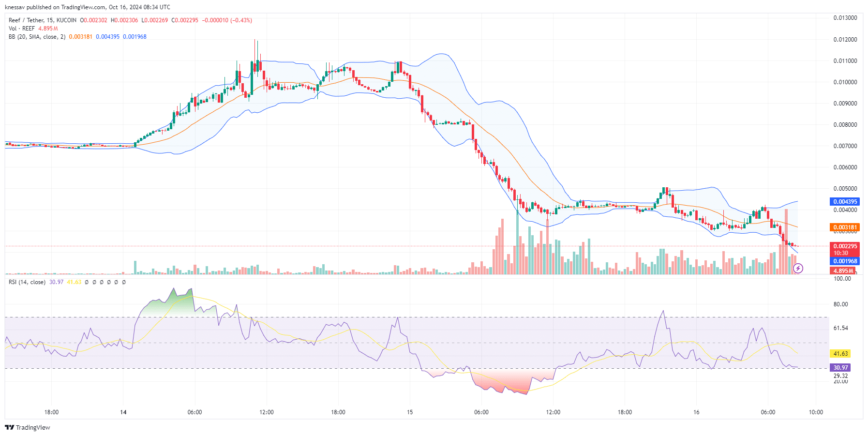Open the TradingView logo link
Image resolution: width=868 pixels, height=436 pixels.
[28, 427]
